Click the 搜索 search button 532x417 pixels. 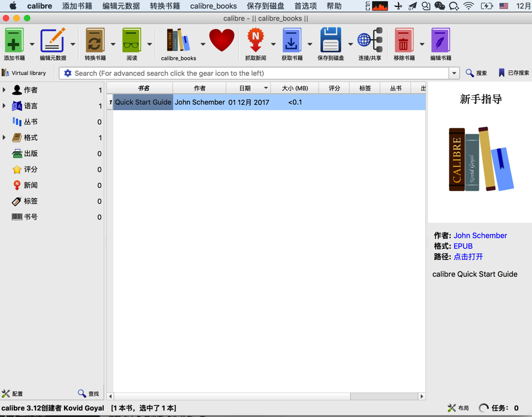[476, 73]
